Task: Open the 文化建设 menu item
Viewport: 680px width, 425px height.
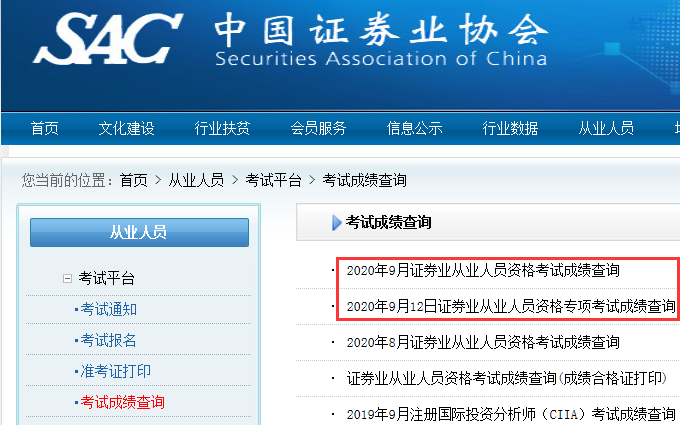Action: (x=126, y=128)
